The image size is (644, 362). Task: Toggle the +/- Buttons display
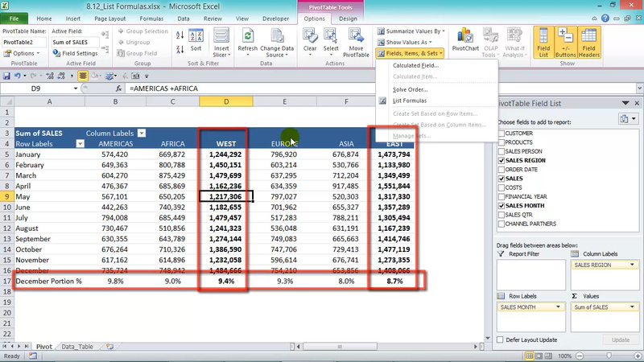point(566,43)
